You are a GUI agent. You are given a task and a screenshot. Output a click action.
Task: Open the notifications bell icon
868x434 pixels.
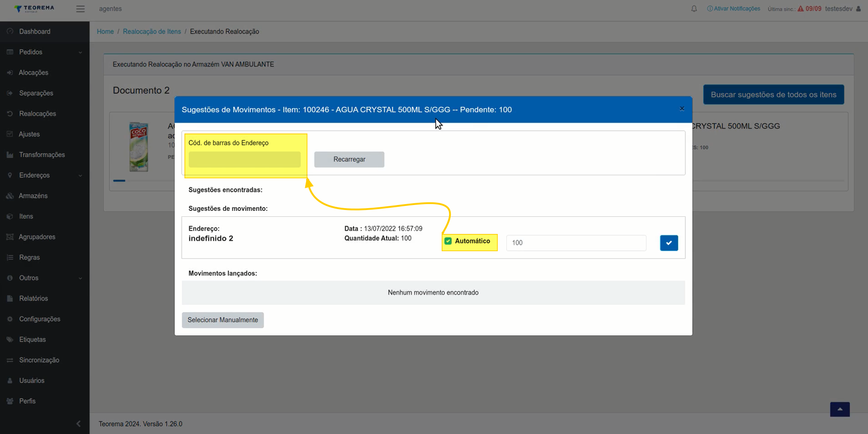(694, 9)
